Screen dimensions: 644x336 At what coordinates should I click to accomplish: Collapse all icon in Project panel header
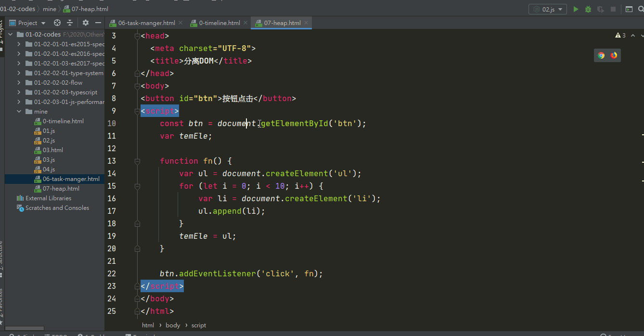coord(70,23)
